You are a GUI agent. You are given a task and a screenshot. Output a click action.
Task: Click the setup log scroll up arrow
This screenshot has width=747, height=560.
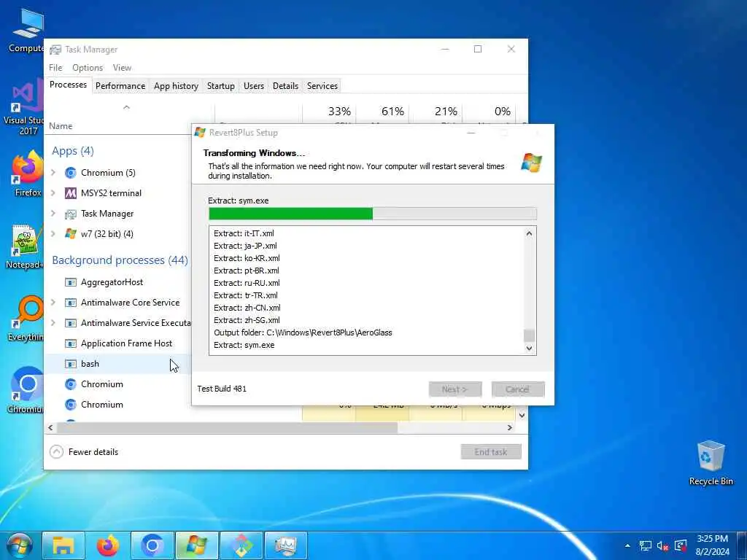(x=529, y=234)
